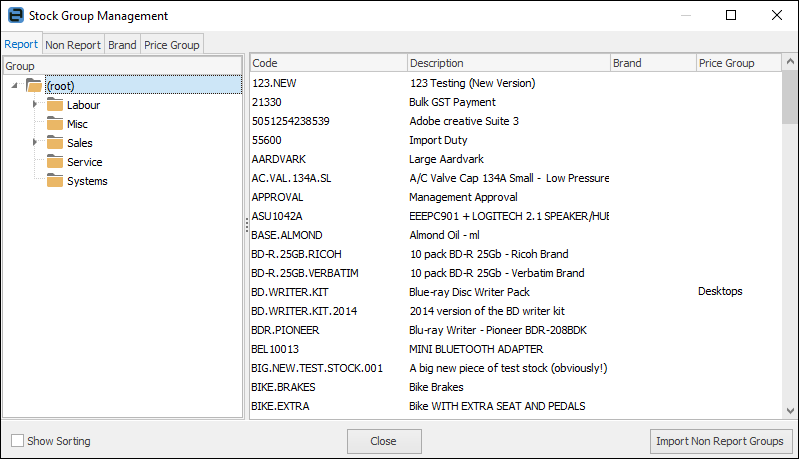Select the Labour group label
Image resolution: width=799 pixels, height=459 pixels.
tap(84, 105)
